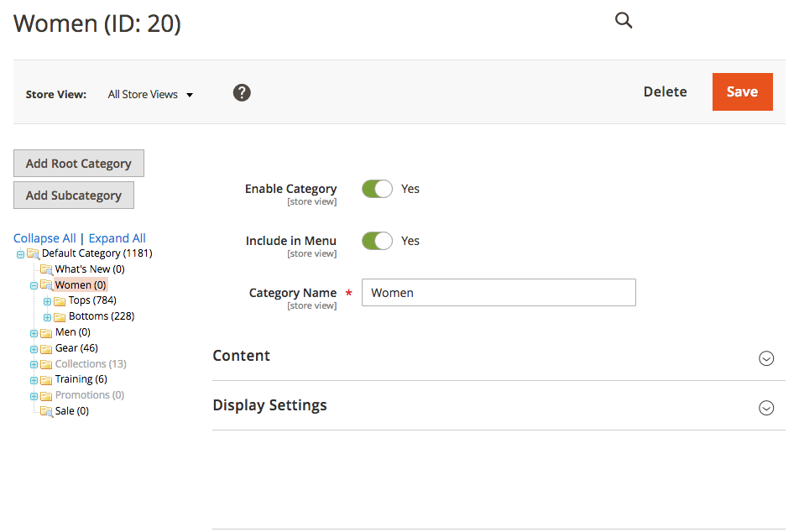This screenshot has width=799, height=532.
Task: Click the Sale folder icon
Action: 46,411
